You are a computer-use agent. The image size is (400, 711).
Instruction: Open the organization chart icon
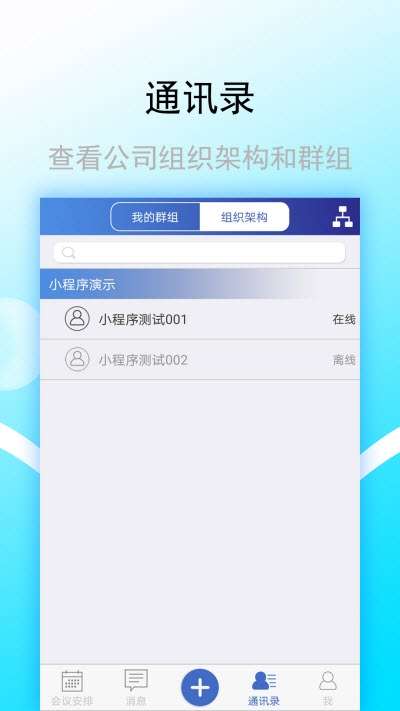pos(342,217)
